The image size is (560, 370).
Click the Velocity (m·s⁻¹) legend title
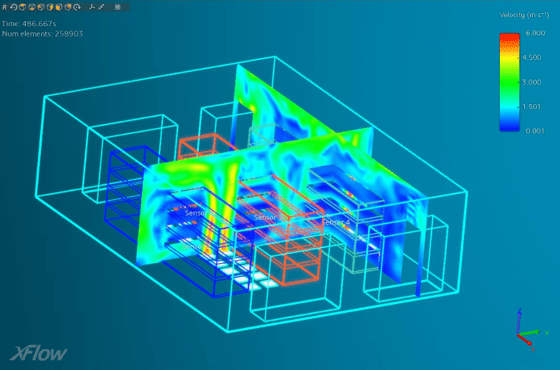524,15
